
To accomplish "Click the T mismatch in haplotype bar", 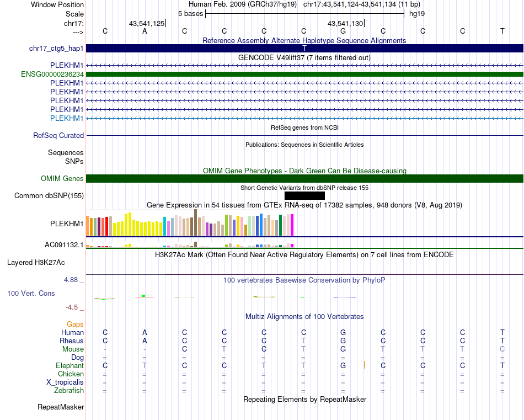I will [304, 48].
